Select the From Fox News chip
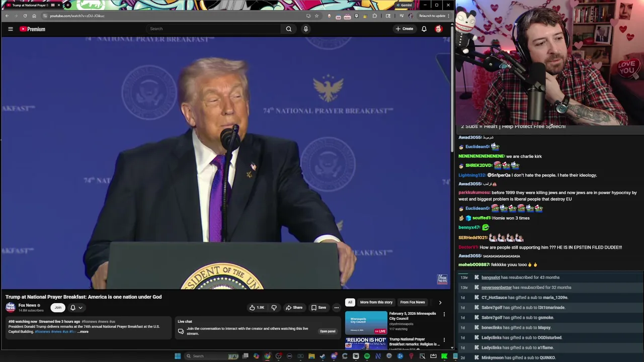 pos(413,302)
